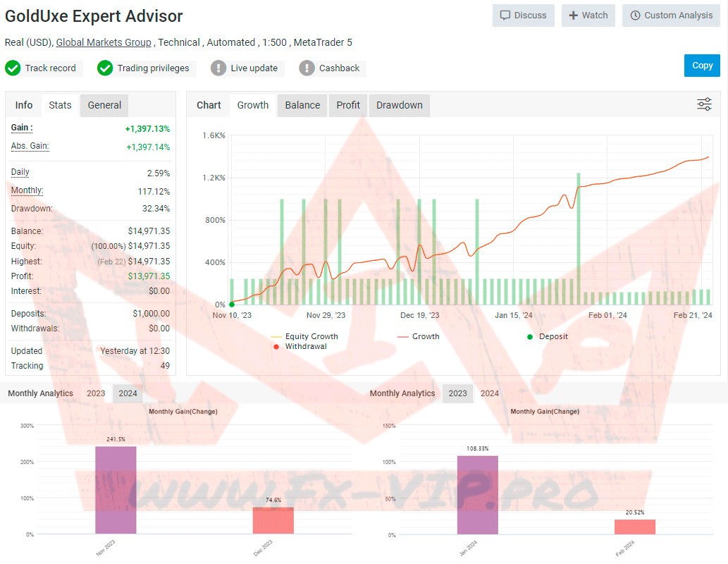Click the Live update warning icon

[x=218, y=68]
